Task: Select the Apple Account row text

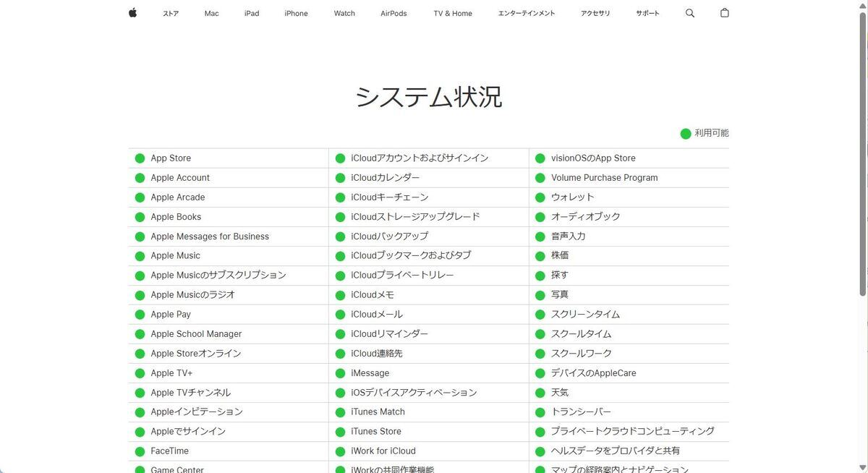Action: click(x=180, y=178)
